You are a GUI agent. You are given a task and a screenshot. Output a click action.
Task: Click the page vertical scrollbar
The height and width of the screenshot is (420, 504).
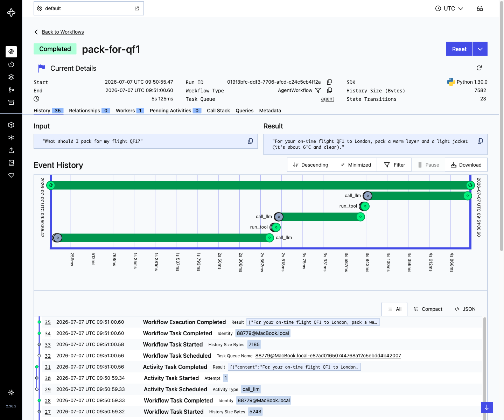coord(502,126)
